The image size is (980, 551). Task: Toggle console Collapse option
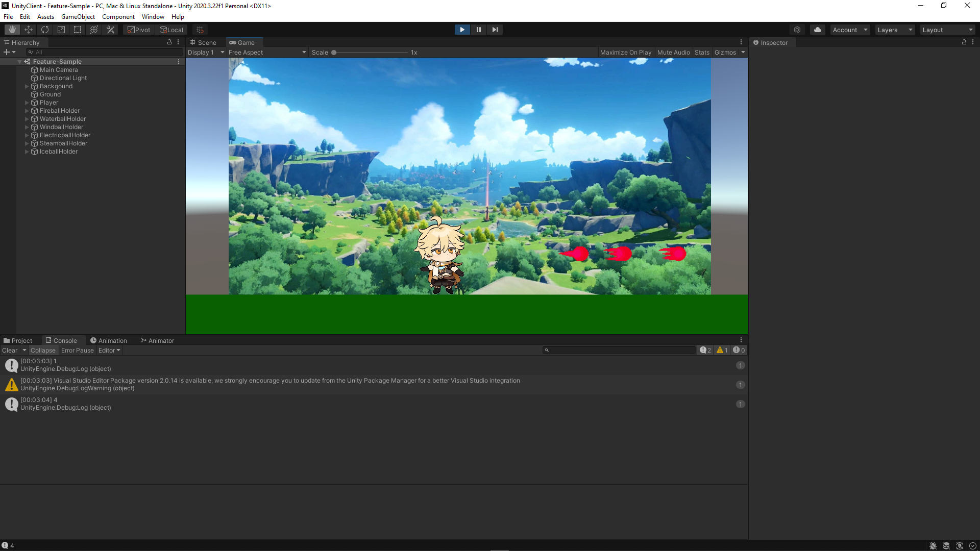click(43, 350)
